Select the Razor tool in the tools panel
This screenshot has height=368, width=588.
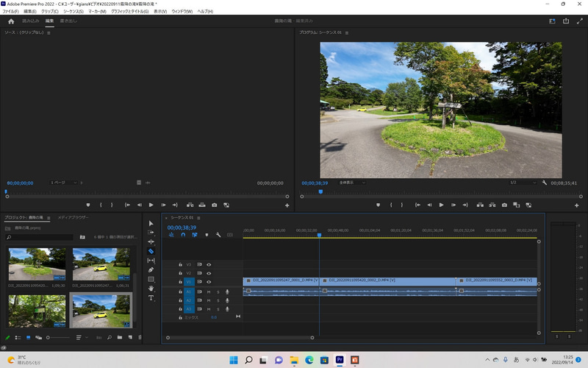(151, 251)
